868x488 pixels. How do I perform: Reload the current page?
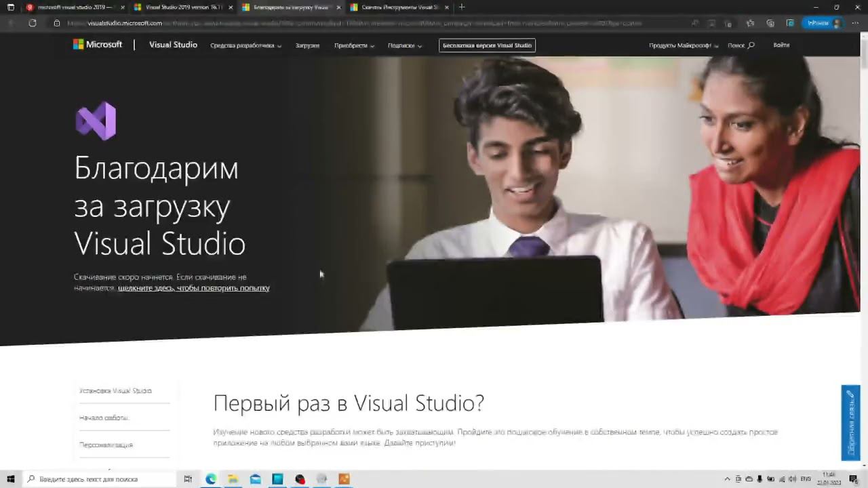tap(32, 23)
